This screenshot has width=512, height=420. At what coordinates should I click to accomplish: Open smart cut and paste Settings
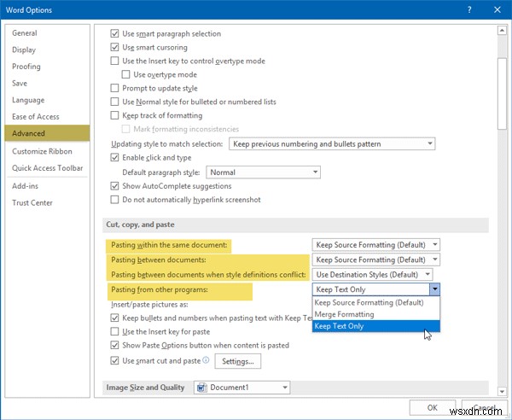click(238, 361)
